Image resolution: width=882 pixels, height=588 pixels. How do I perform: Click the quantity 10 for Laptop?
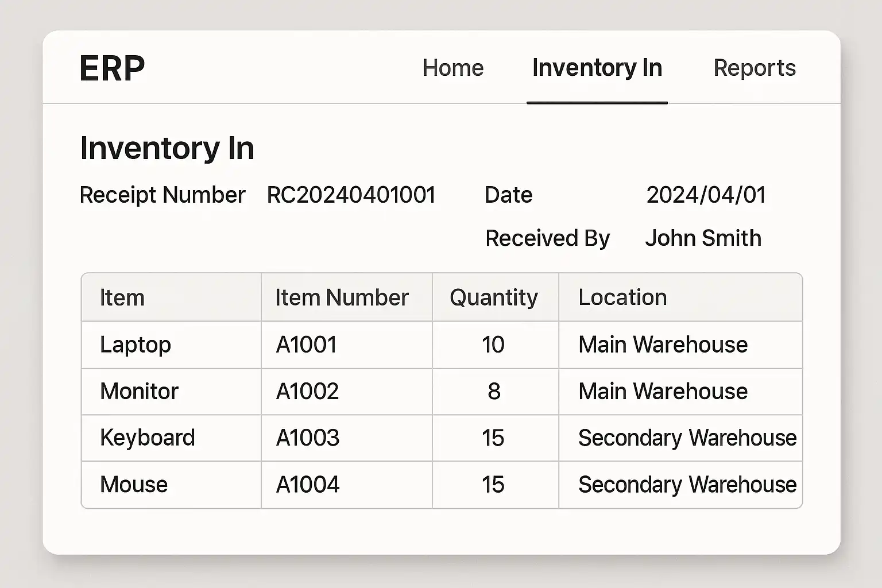tap(493, 345)
